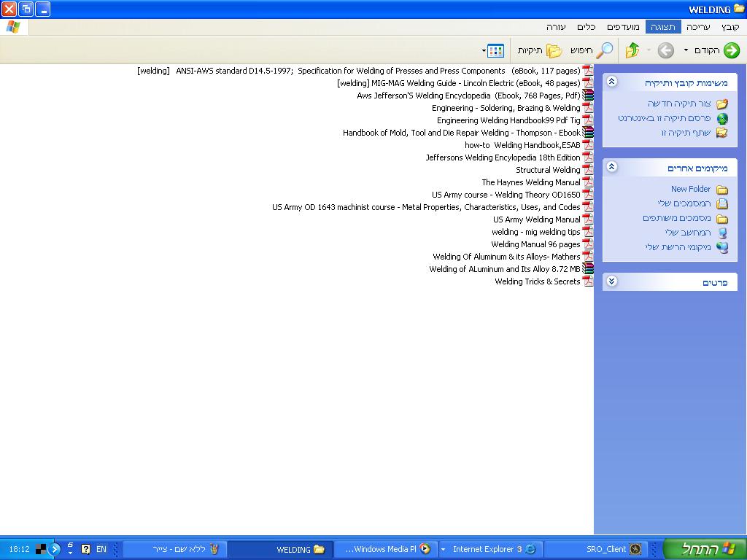Open the קובץ menu
This screenshot has height=560, width=747.
click(x=730, y=27)
